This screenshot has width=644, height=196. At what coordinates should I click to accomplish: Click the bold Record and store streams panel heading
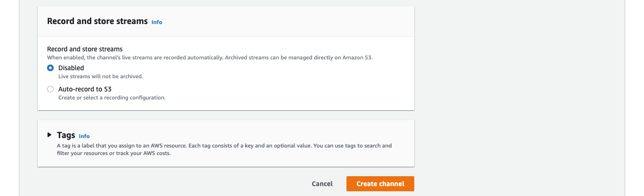point(97,21)
